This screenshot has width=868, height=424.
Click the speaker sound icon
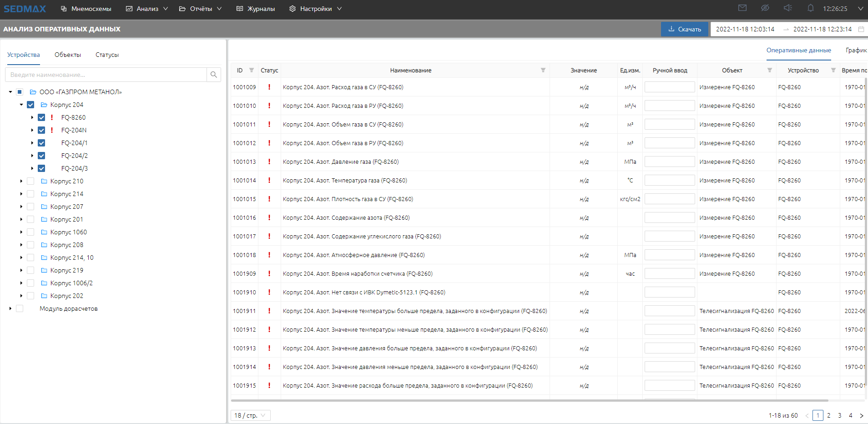[788, 8]
